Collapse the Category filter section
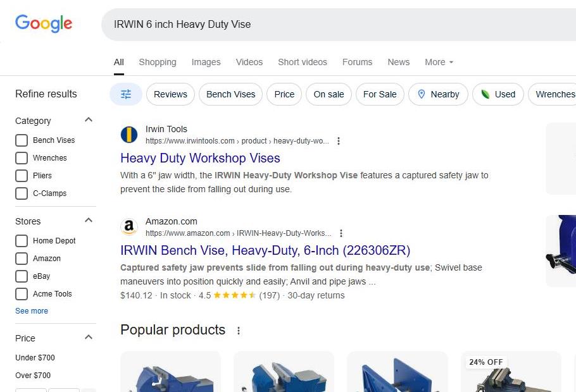 89,119
